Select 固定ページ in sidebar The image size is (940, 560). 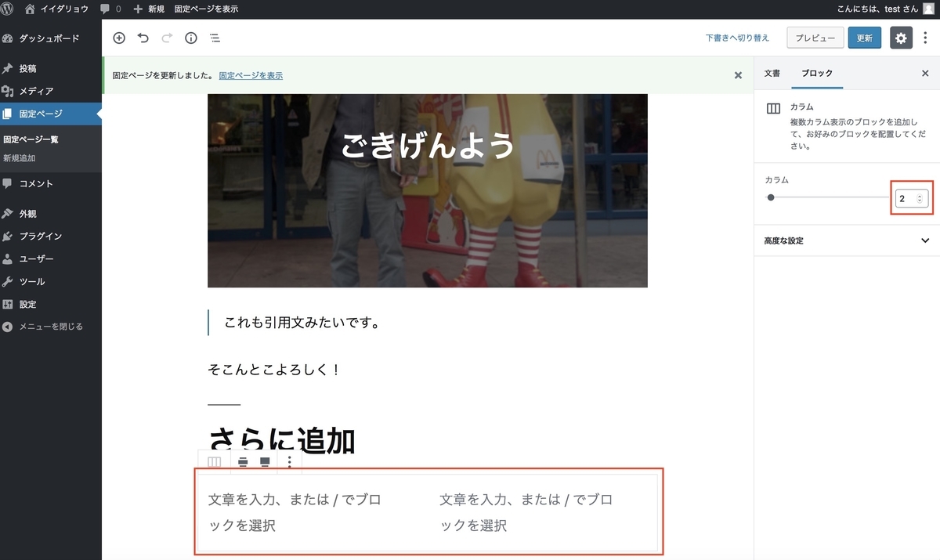51,114
